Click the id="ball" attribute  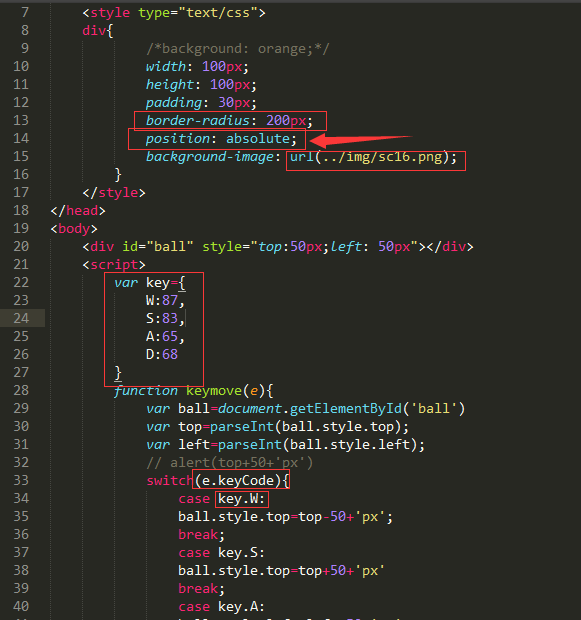[x=158, y=247]
